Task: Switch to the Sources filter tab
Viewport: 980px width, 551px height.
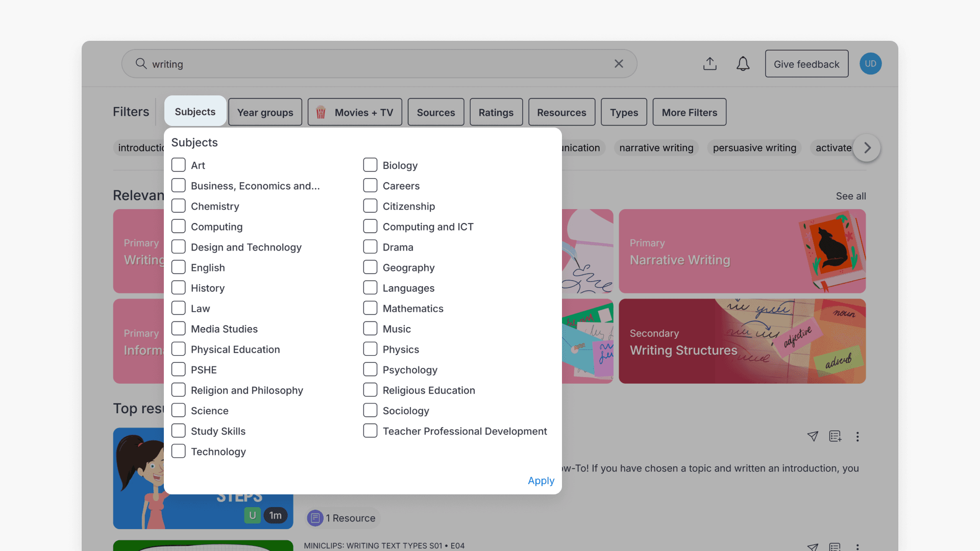Action: [436, 112]
